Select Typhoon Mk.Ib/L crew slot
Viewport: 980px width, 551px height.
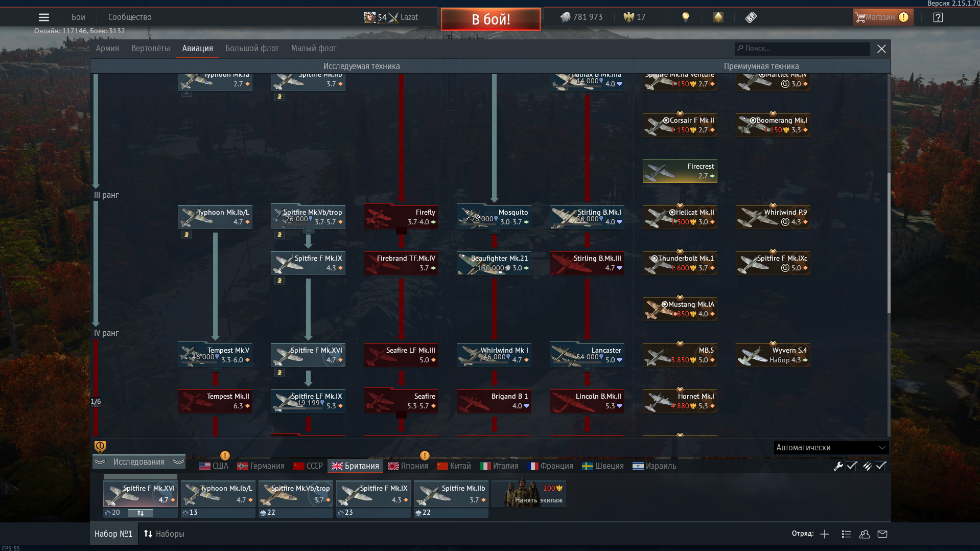click(x=218, y=494)
